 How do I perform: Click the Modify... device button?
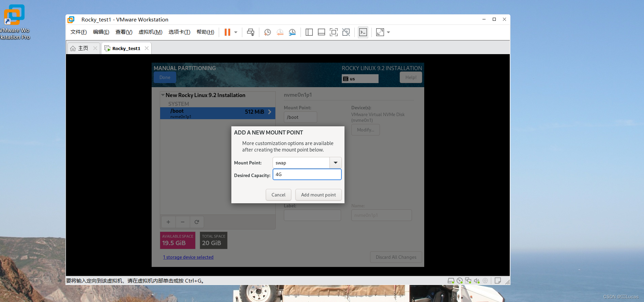coord(365,130)
